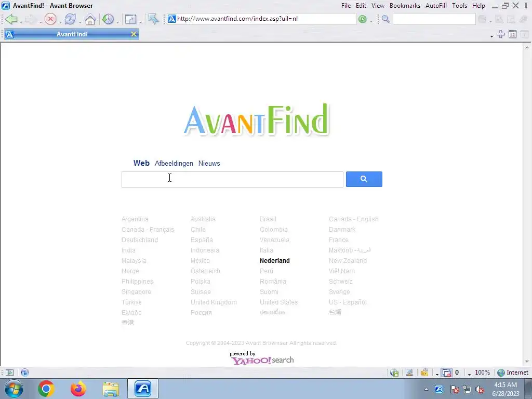Click the green proxy icon in status bar
532x399 pixels.
tap(394, 373)
